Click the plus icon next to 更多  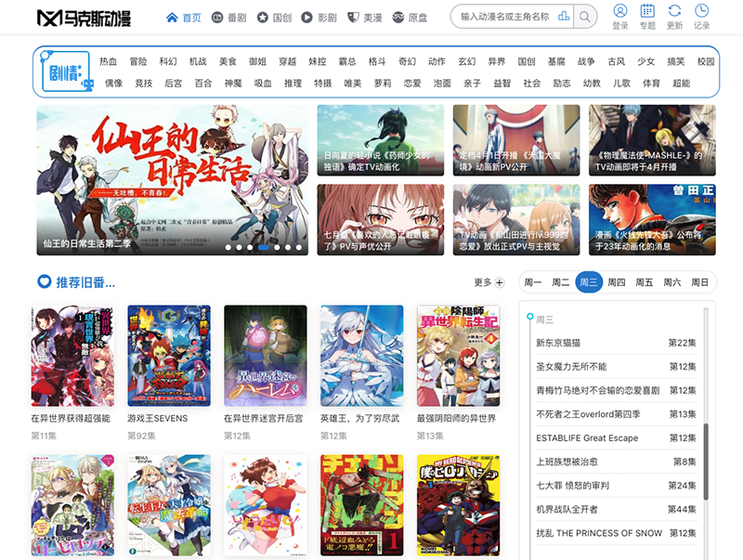coord(500,283)
